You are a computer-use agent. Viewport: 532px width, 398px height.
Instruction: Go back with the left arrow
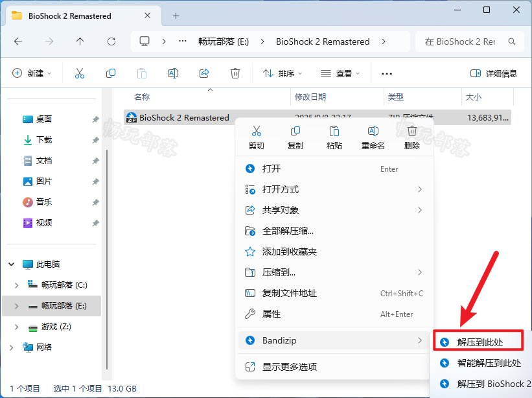tap(18, 41)
